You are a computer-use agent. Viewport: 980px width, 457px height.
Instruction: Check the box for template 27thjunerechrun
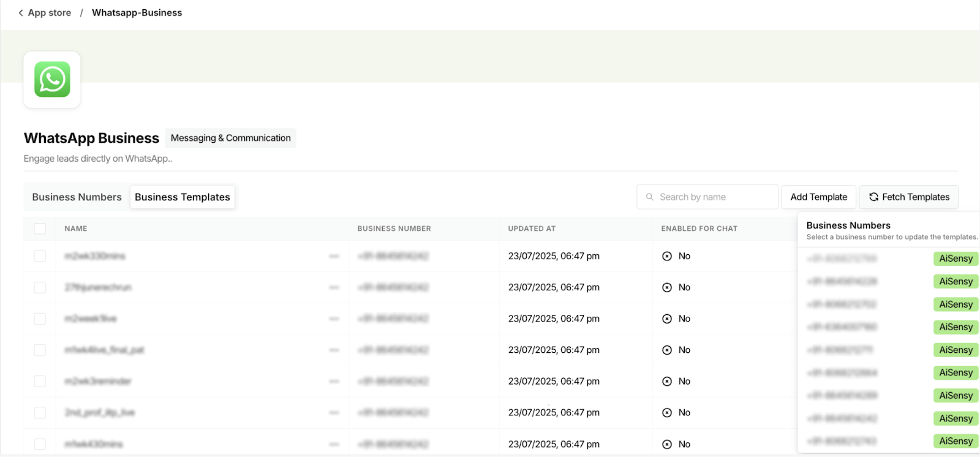click(x=40, y=287)
